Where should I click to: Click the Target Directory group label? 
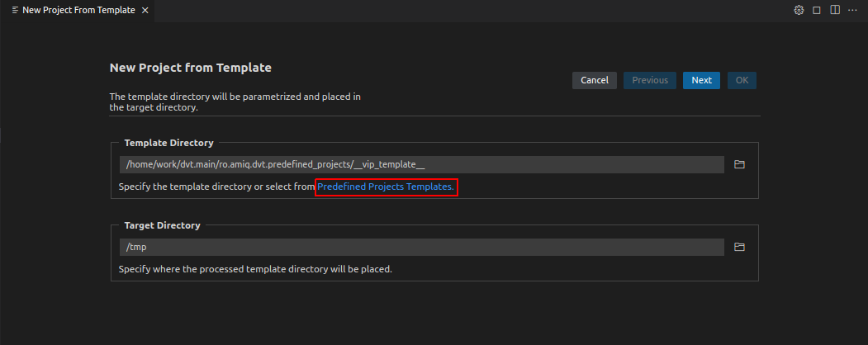tap(162, 225)
